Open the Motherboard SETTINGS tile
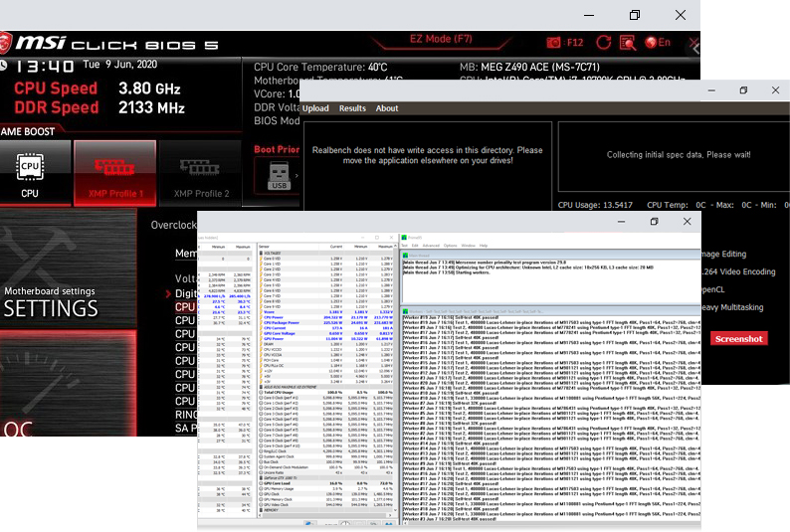This screenshot has height=532, width=790. coord(68,269)
